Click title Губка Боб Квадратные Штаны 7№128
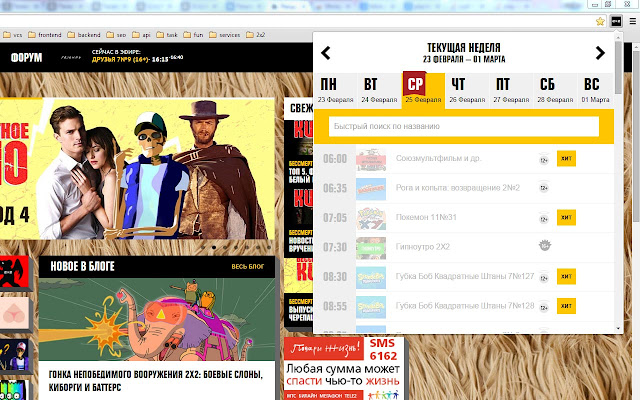 click(x=464, y=305)
